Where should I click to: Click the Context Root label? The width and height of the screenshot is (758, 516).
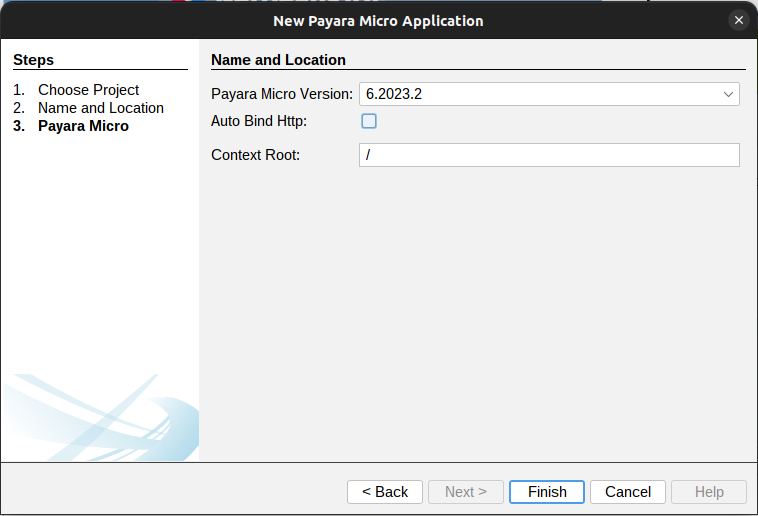click(x=255, y=155)
